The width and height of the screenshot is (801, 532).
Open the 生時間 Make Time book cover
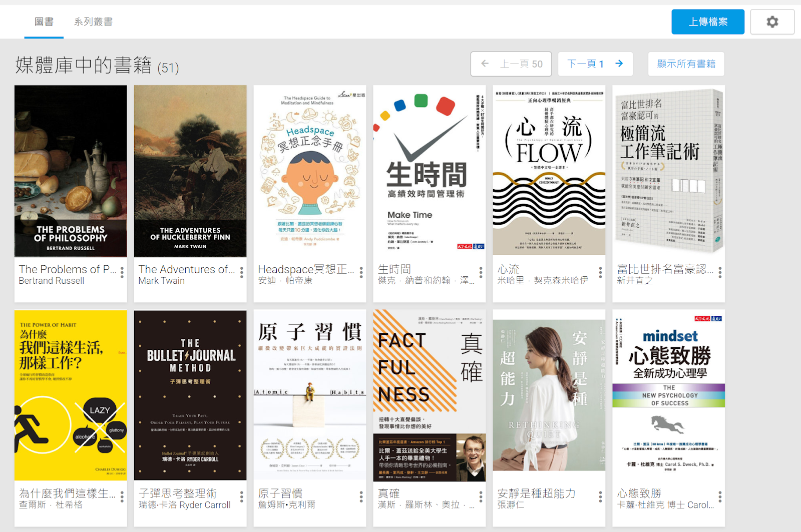click(430, 170)
